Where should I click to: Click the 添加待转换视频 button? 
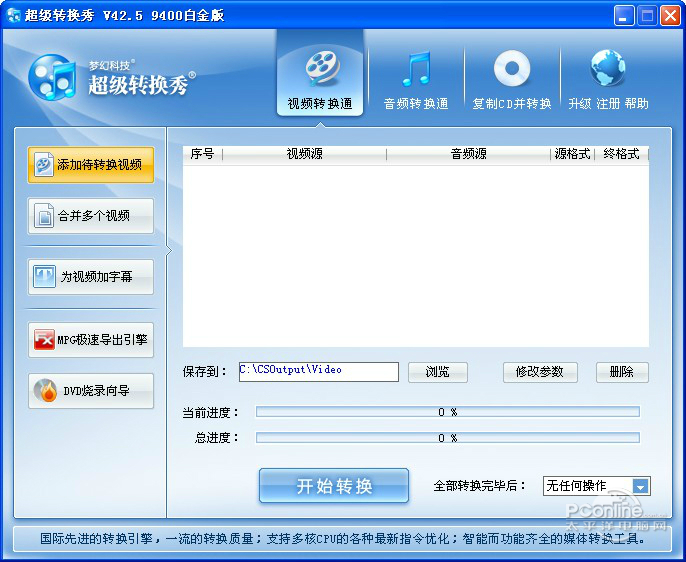point(91,165)
